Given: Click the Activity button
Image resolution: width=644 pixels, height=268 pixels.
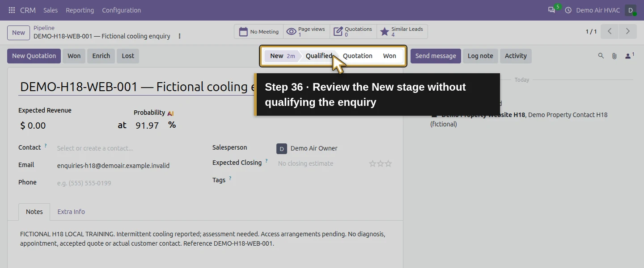Looking at the screenshot, I should click(x=516, y=56).
